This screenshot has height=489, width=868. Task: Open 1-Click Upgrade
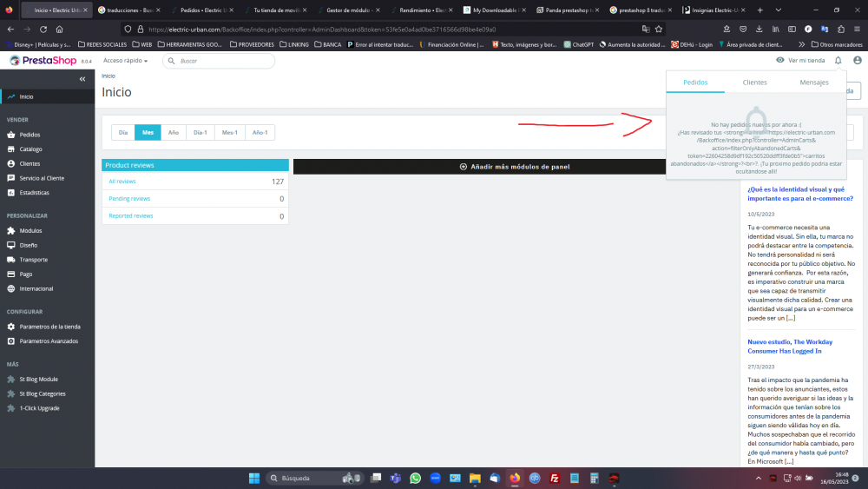(x=39, y=407)
